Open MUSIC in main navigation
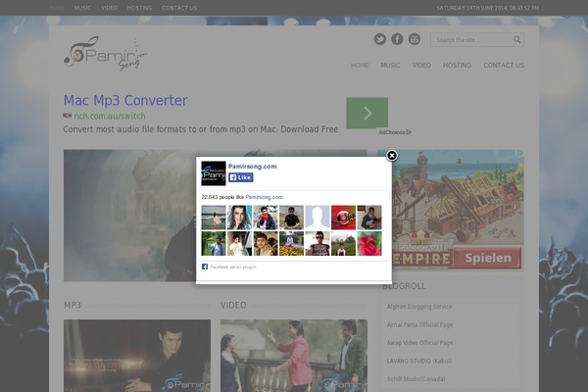 [x=390, y=66]
